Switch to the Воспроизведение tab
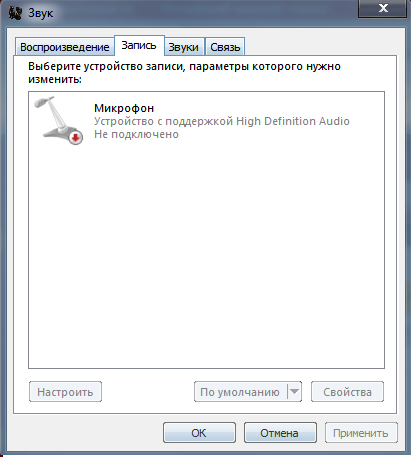This screenshot has height=457, width=411. point(65,47)
